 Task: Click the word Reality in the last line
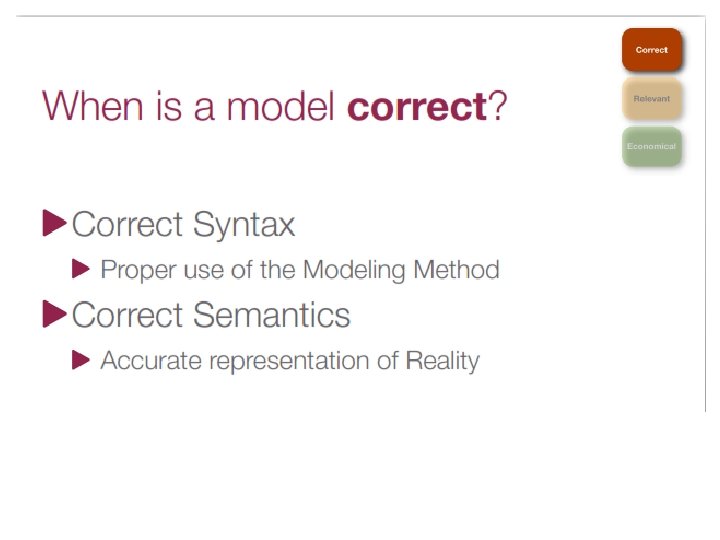click(x=442, y=361)
